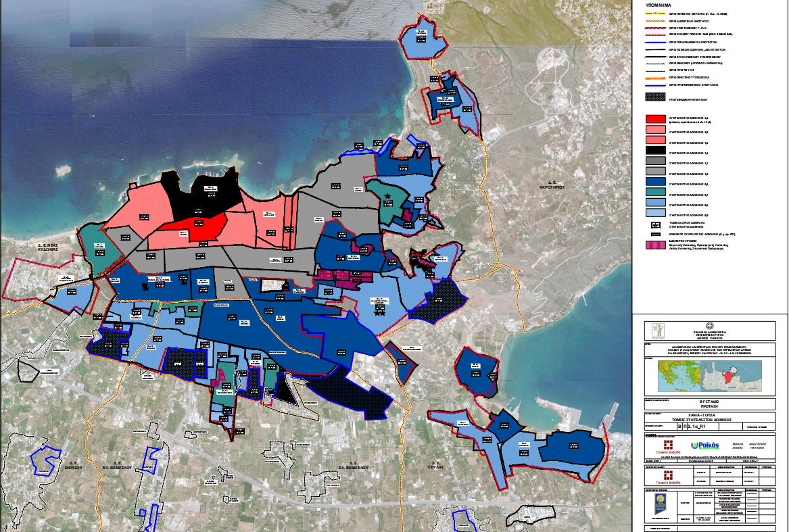Click the Γραφείο Δοξιάδη logo beside Ροϊκός
This screenshot has height=532, width=789.
668,446
